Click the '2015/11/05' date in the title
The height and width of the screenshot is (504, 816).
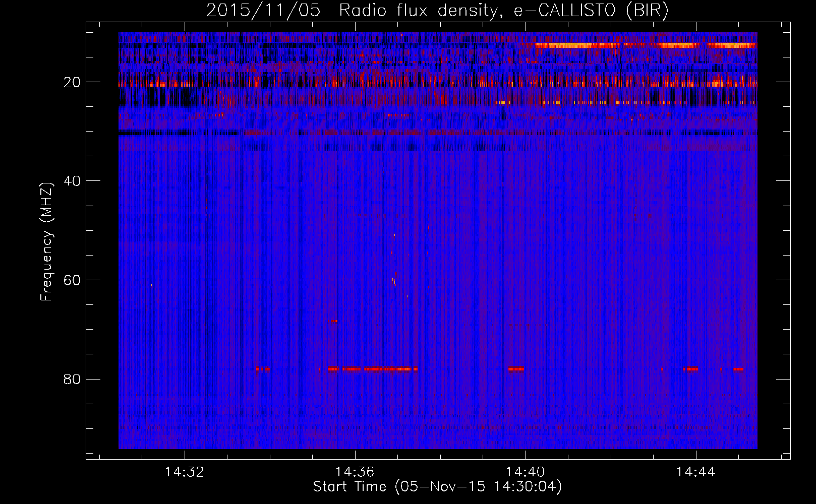(x=263, y=11)
